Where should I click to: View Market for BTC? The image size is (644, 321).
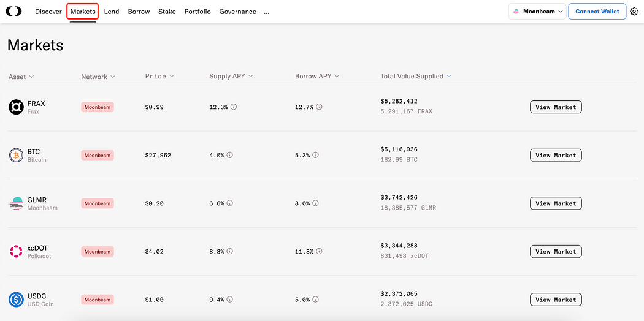point(556,156)
